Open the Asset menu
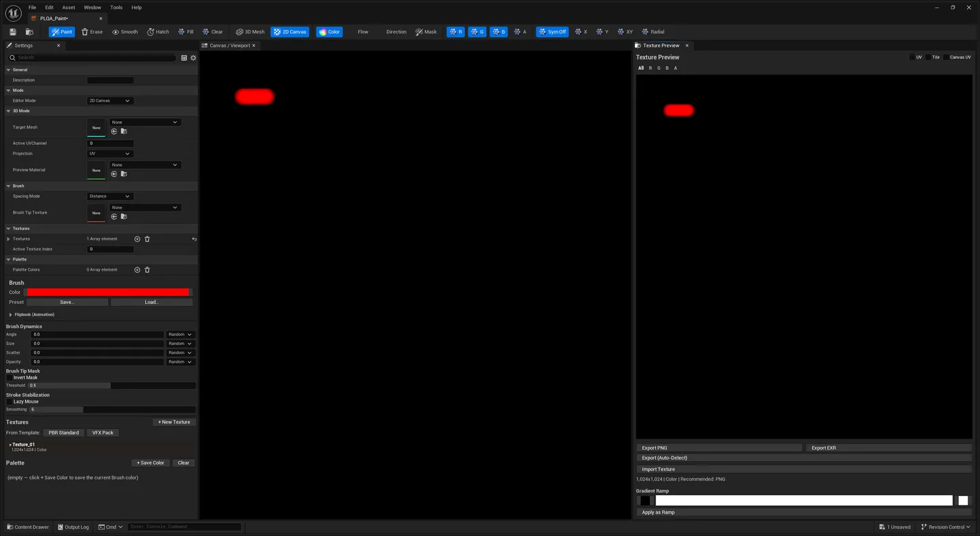 tap(69, 7)
